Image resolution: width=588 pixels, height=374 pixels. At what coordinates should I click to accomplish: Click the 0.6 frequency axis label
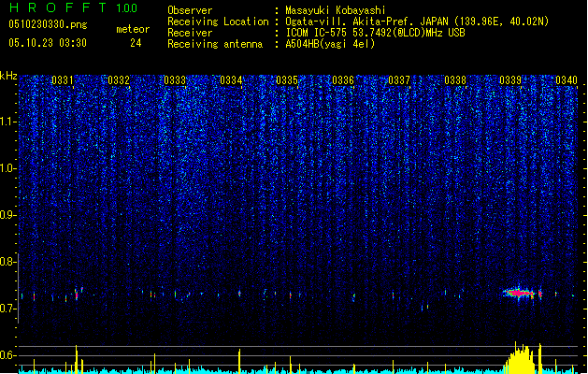pos(7,355)
